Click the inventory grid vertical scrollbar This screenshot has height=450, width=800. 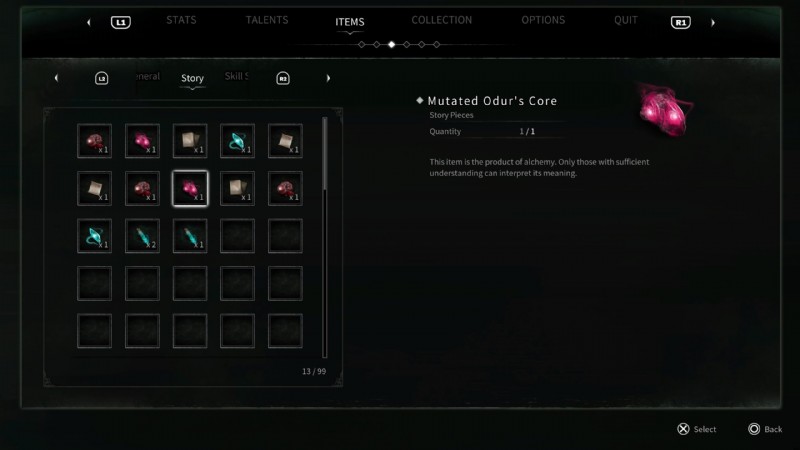(324, 237)
